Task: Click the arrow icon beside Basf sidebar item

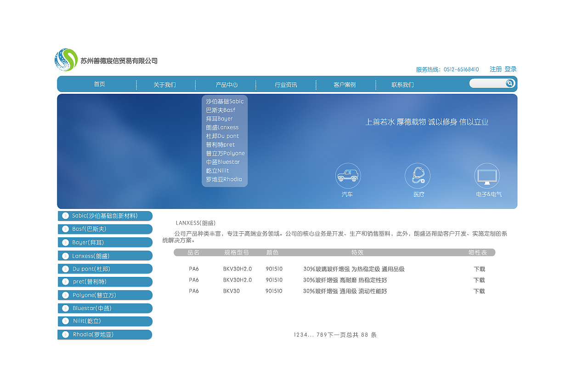Action: (65, 229)
